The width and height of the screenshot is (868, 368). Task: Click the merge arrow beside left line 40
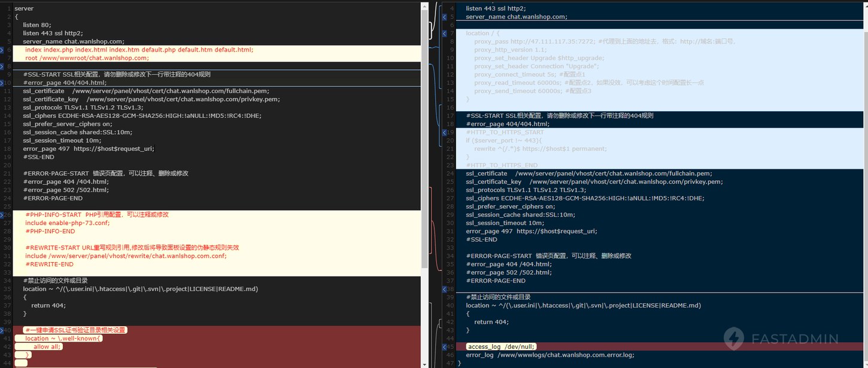click(2, 330)
